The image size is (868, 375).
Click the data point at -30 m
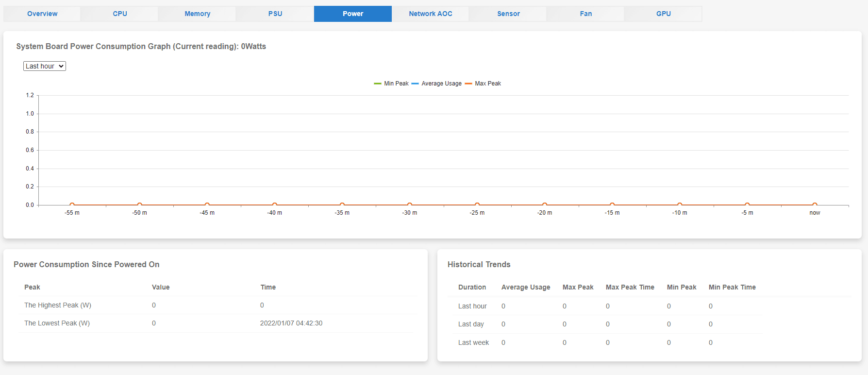pos(409,205)
